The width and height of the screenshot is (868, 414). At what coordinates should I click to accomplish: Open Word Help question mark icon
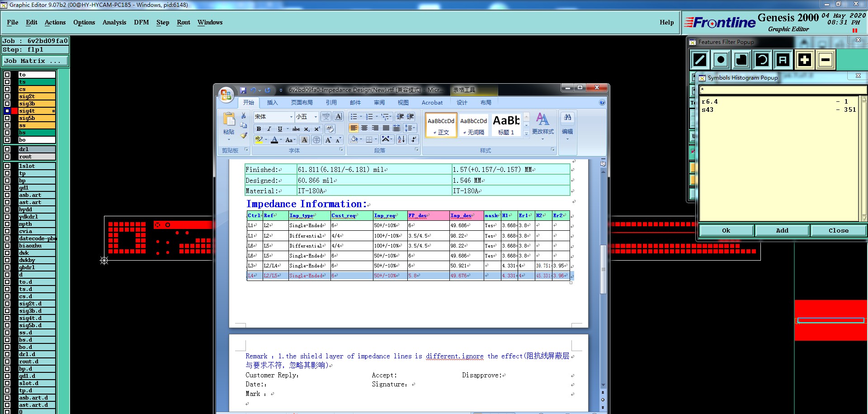[x=602, y=103]
